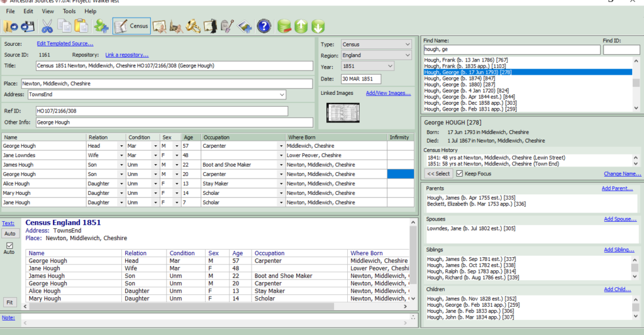This screenshot has height=335, width=644.
Task: Click the green database up arrow icon
Action: pos(301,26)
